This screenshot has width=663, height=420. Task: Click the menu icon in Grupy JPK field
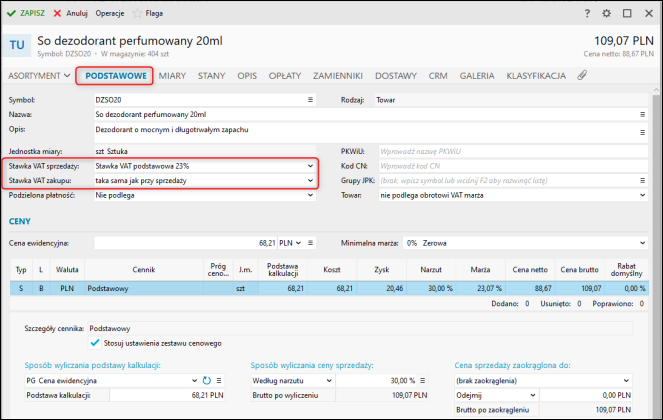point(642,181)
